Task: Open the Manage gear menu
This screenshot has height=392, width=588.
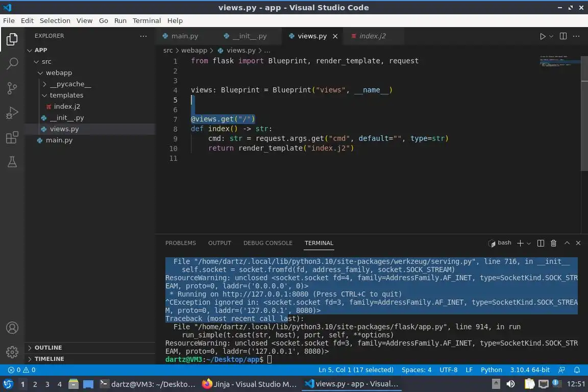Action: pyautogui.click(x=12, y=352)
